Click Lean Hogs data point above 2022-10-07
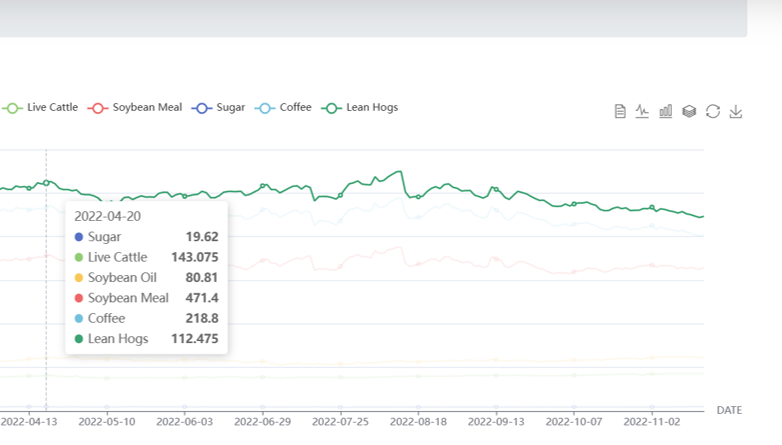Screen dimensions: 782x445 574,204
